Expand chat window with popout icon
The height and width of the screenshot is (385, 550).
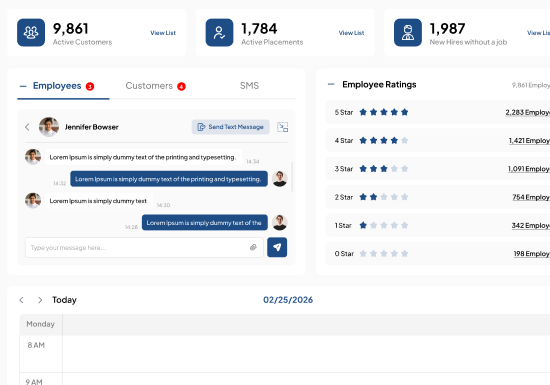click(282, 127)
